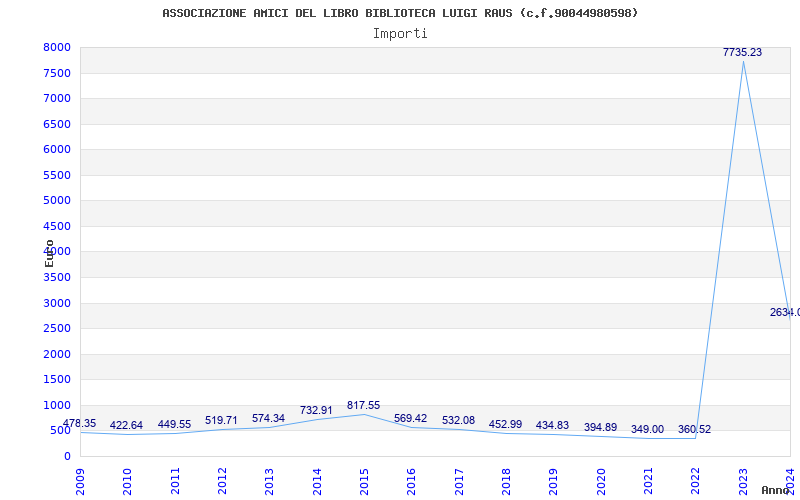Click the 1000 y-axis tick
800x500 pixels.
(x=57, y=405)
